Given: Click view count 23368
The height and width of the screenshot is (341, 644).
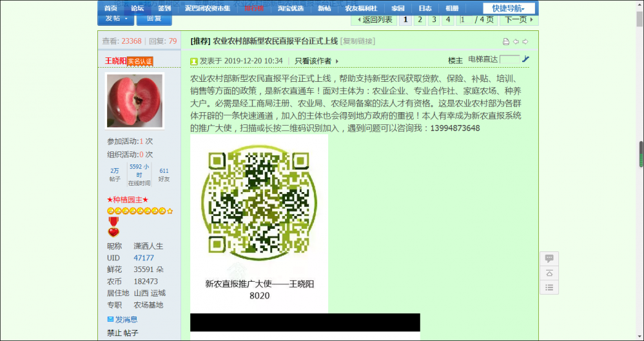Looking at the screenshot, I should pos(132,41).
